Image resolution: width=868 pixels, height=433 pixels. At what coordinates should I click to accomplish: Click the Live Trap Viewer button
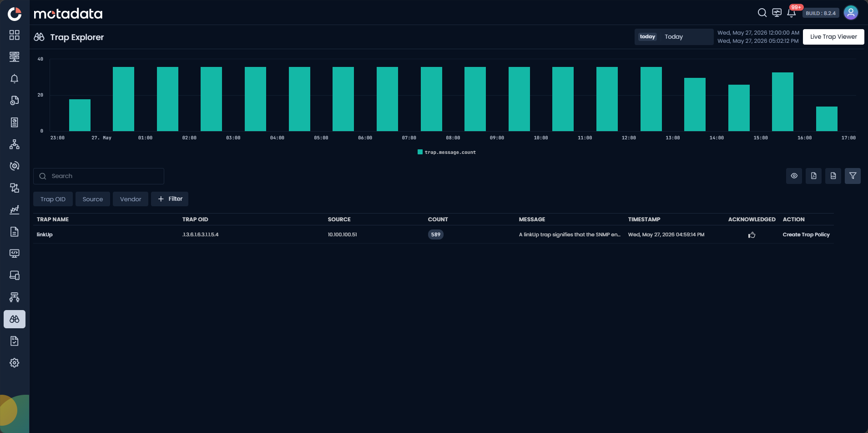833,37
